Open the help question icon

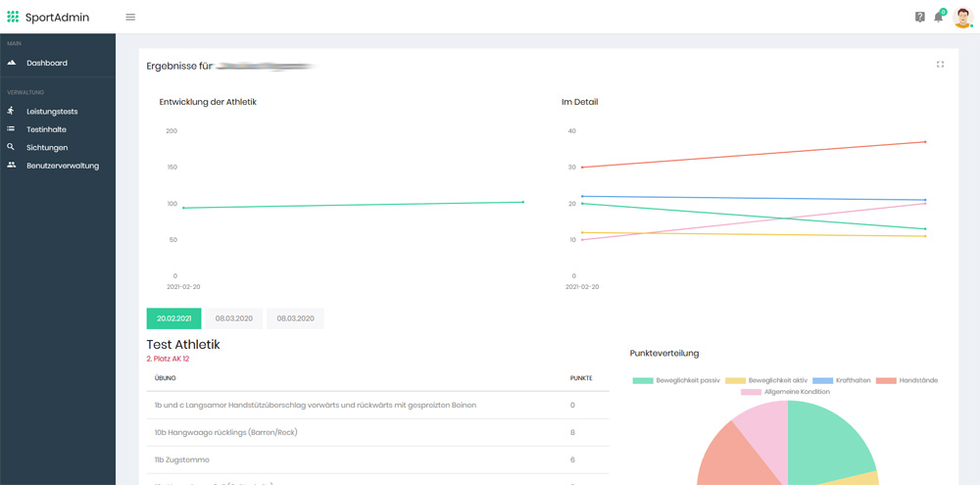(920, 18)
